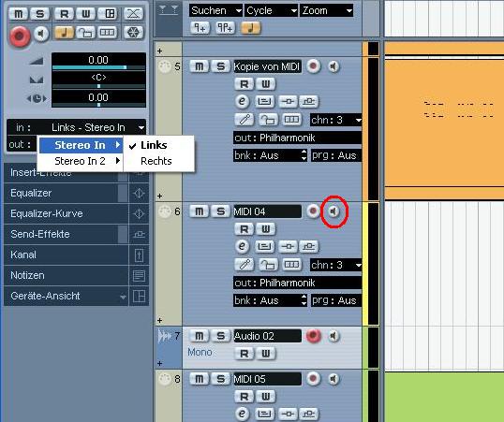Click the inspector record enable button
The height and width of the screenshot is (422, 504).
[20, 36]
